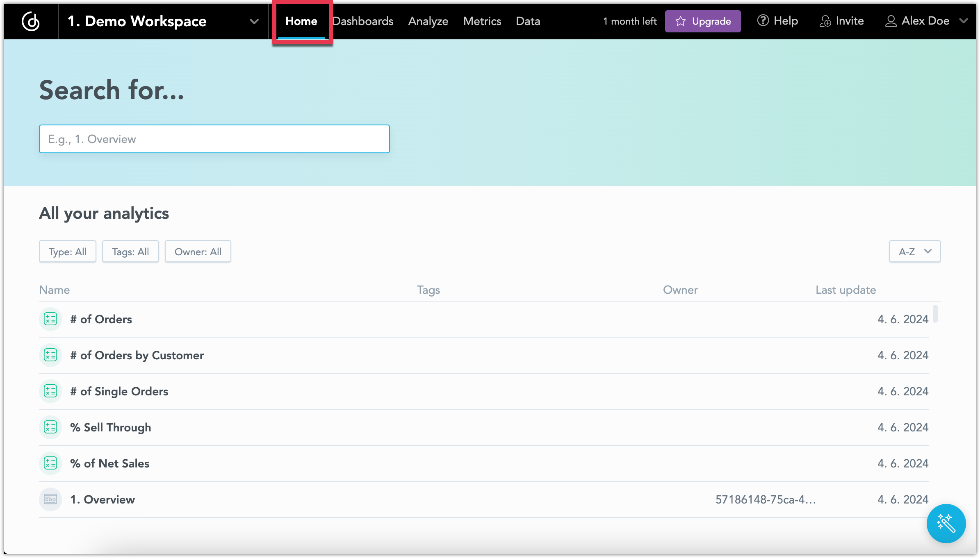Switch to the Dashboards tab

pyautogui.click(x=363, y=21)
